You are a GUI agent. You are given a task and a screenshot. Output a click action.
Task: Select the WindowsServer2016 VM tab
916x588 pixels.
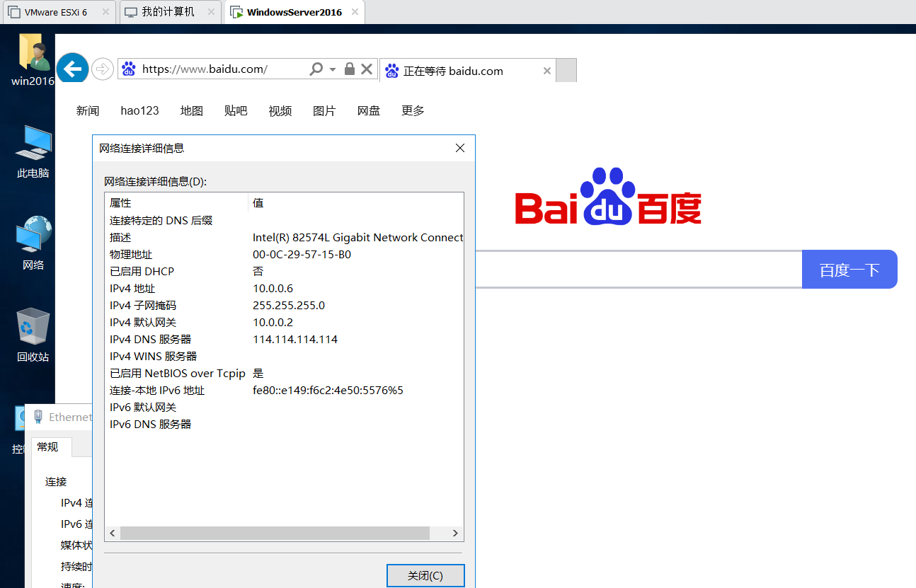(x=294, y=12)
